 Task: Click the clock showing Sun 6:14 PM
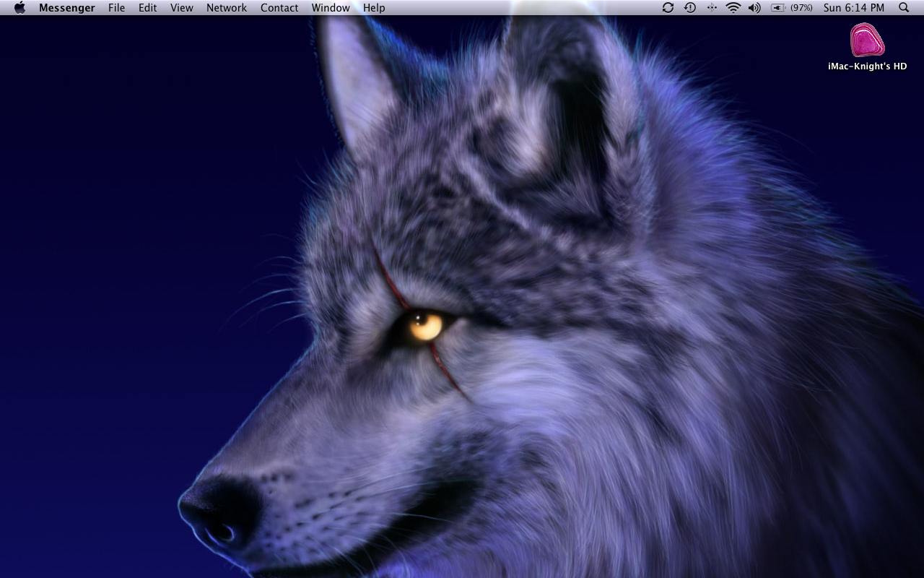[854, 8]
